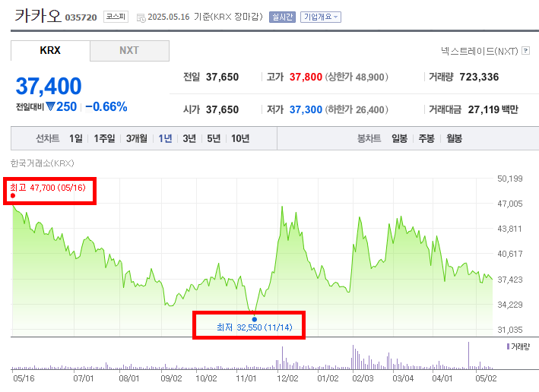Switch to 주봉 candlestick chart

(x=426, y=138)
